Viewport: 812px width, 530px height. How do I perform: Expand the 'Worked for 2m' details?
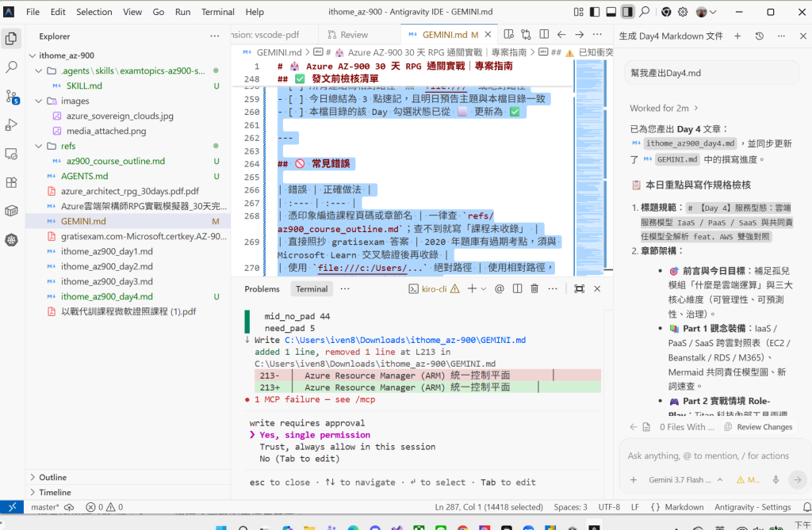tap(664, 109)
